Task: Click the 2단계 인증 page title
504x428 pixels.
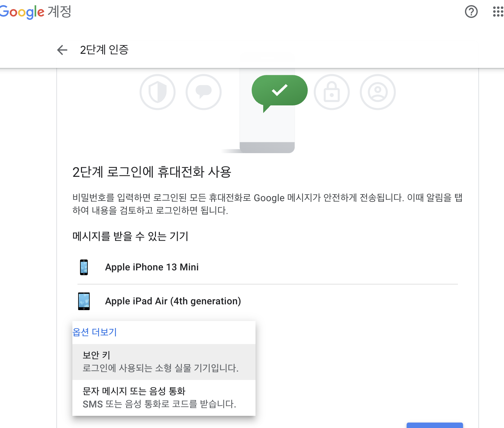Action: [x=104, y=50]
